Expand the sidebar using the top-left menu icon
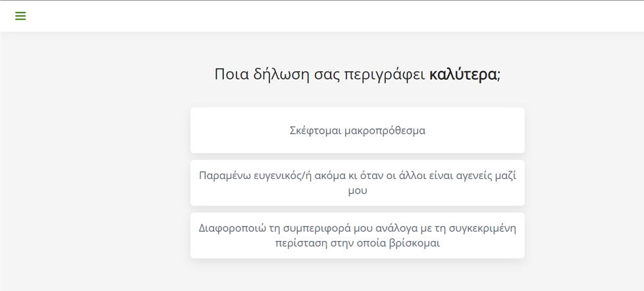The width and height of the screenshot is (644, 291). coord(20,16)
